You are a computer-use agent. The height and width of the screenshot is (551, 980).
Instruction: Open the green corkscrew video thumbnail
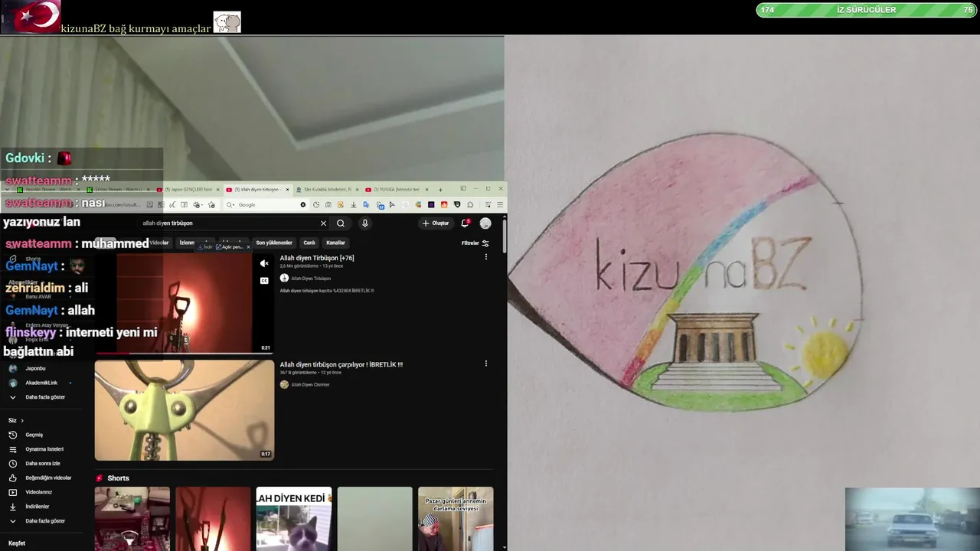184,410
